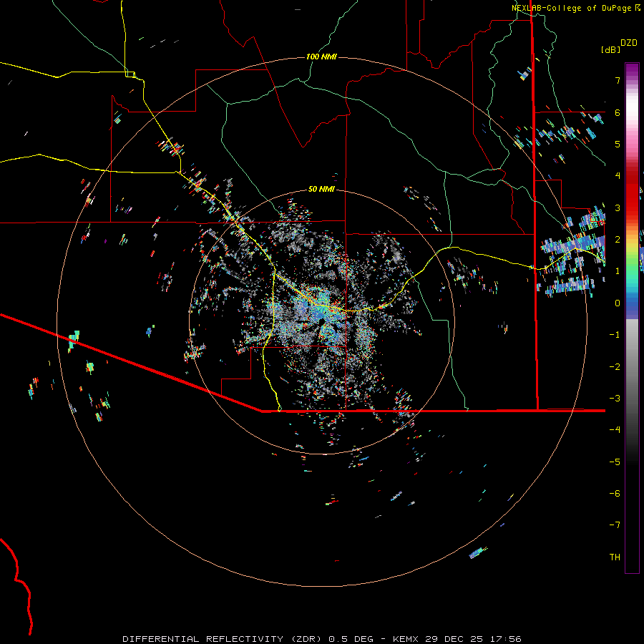644x644 pixels.
Task: Click the Differential Reflectivity footer caption
Action: pyautogui.click(x=321, y=639)
